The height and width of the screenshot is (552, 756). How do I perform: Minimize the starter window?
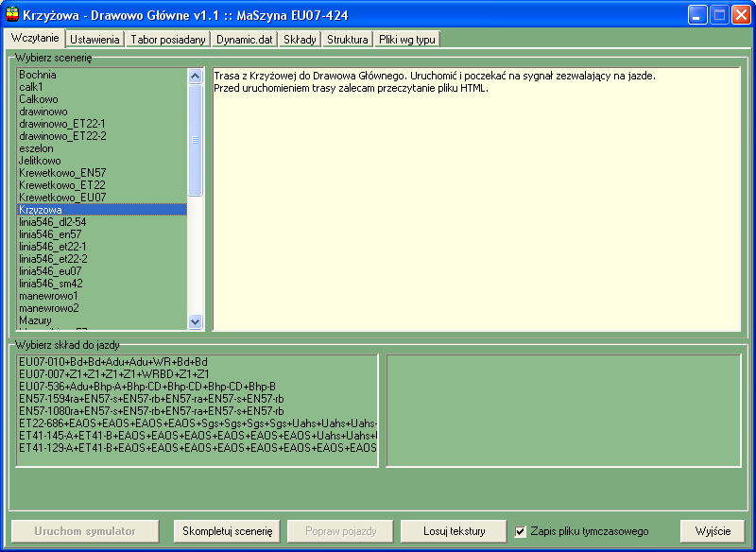(697, 14)
